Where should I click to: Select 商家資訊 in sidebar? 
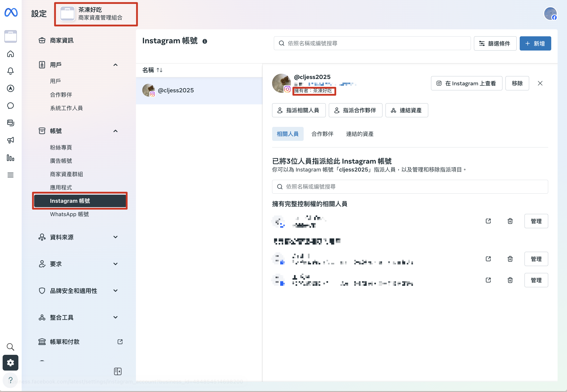point(62,40)
